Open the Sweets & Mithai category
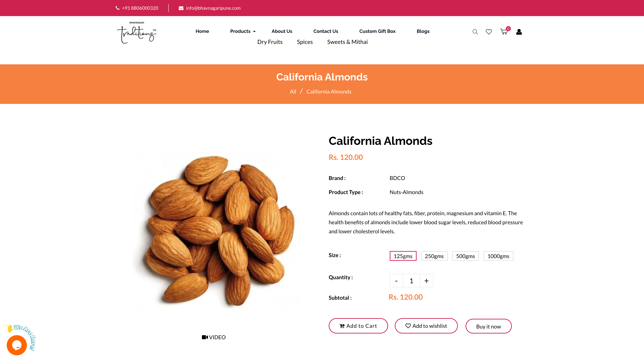The width and height of the screenshot is (644, 362). click(347, 42)
